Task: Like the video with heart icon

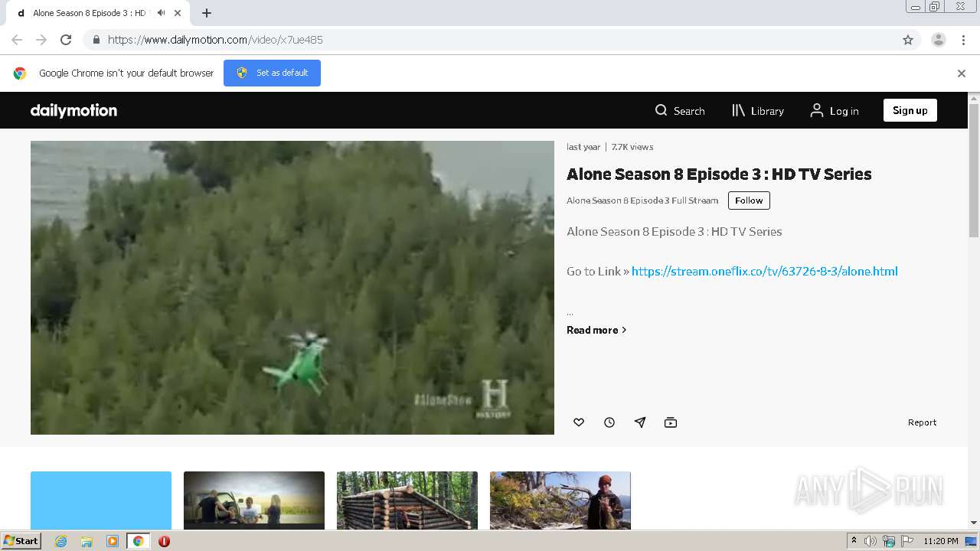Action: click(579, 422)
